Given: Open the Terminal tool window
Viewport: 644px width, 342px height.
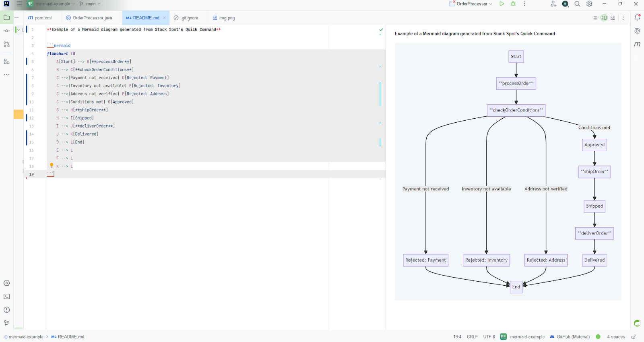Looking at the screenshot, I should (6, 297).
